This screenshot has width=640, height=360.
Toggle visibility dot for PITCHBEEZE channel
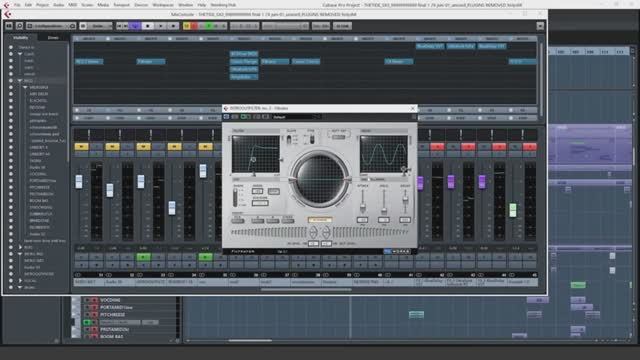point(11,187)
